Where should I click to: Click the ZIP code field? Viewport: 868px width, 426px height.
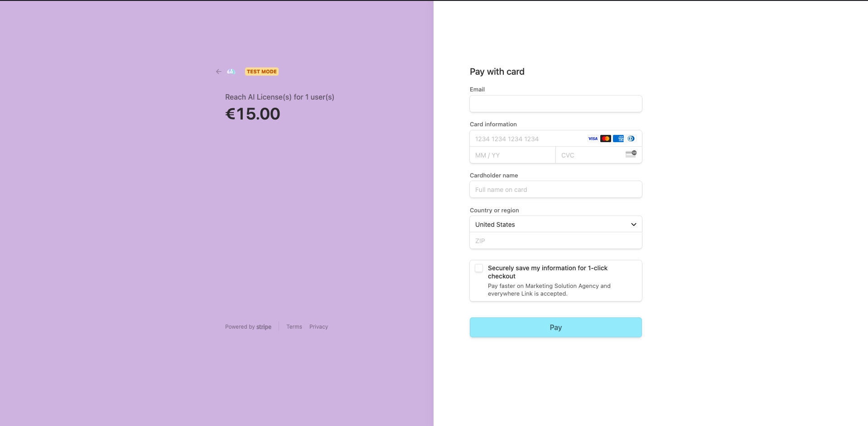click(556, 240)
